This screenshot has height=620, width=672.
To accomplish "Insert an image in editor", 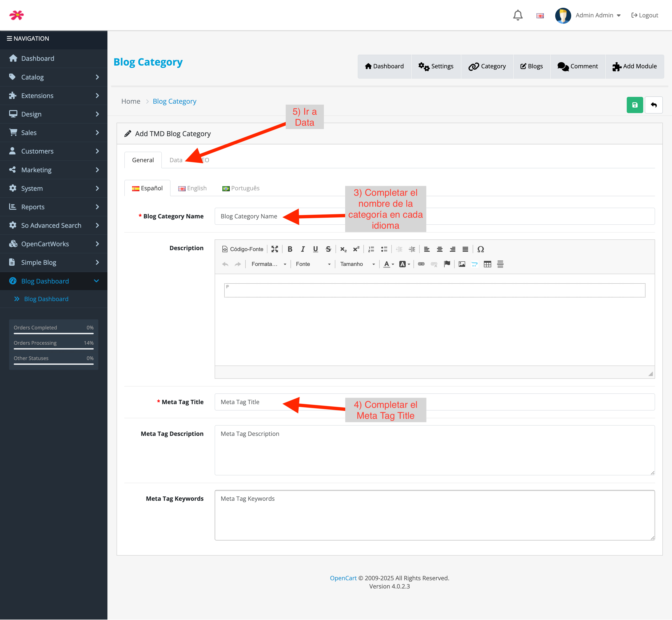I will pyautogui.click(x=461, y=264).
